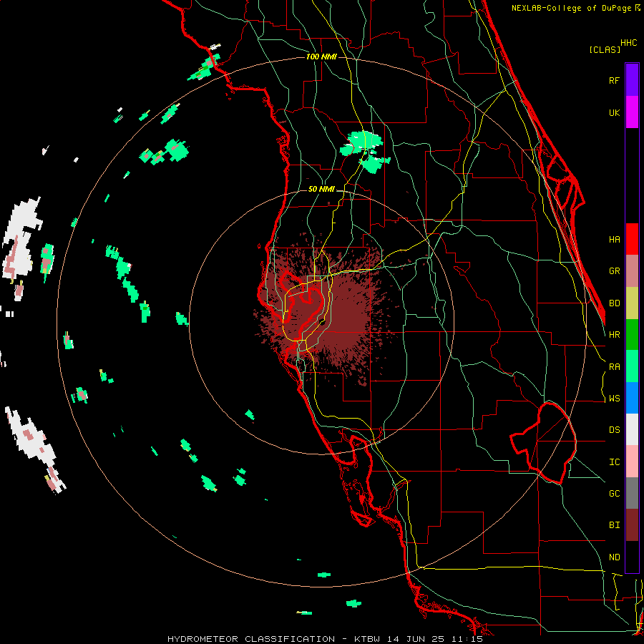
Task: Click the GR pinkish legend swatch
Action: [x=632, y=271]
